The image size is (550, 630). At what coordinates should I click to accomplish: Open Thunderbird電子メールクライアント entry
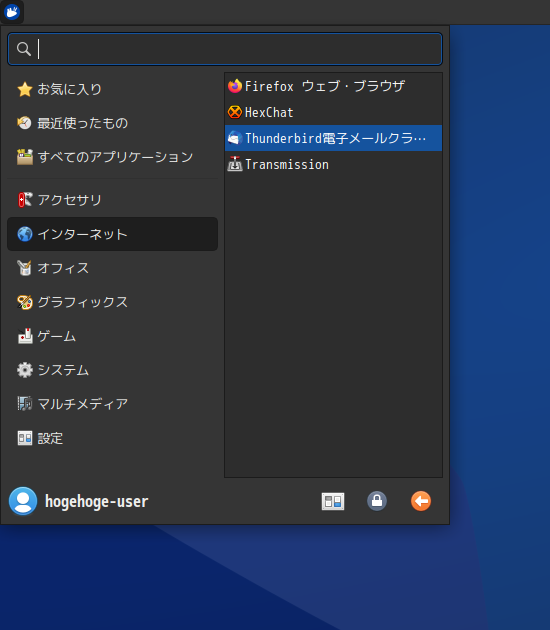click(x=333, y=138)
